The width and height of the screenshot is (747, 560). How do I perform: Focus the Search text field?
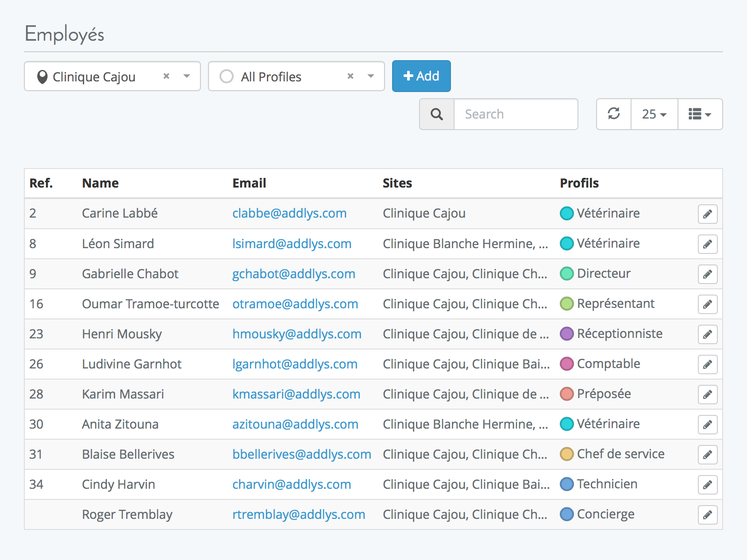[516, 114]
